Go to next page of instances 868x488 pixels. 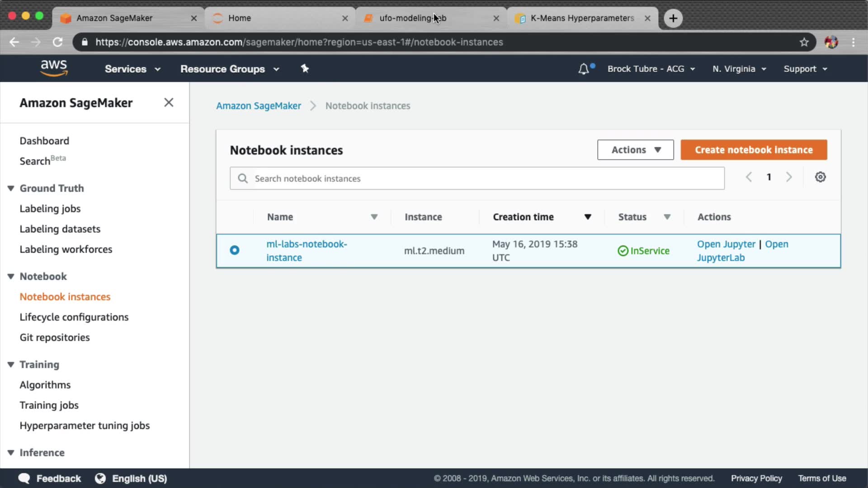click(x=789, y=177)
